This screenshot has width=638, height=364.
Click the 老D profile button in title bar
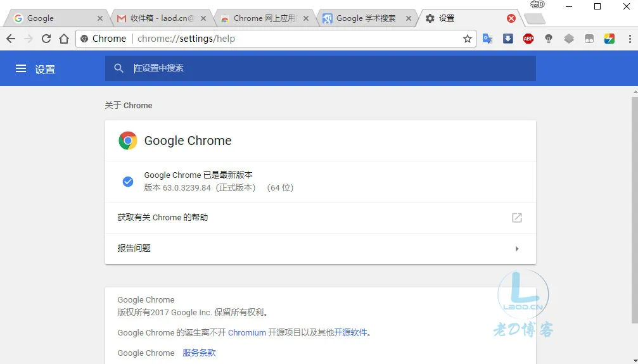(x=537, y=4)
